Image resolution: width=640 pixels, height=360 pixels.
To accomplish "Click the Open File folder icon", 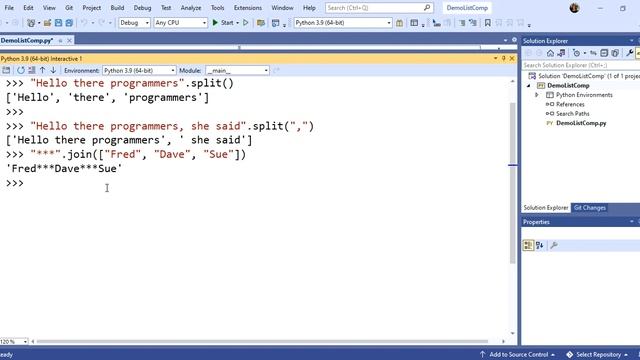I will pyautogui.click(x=47, y=23).
